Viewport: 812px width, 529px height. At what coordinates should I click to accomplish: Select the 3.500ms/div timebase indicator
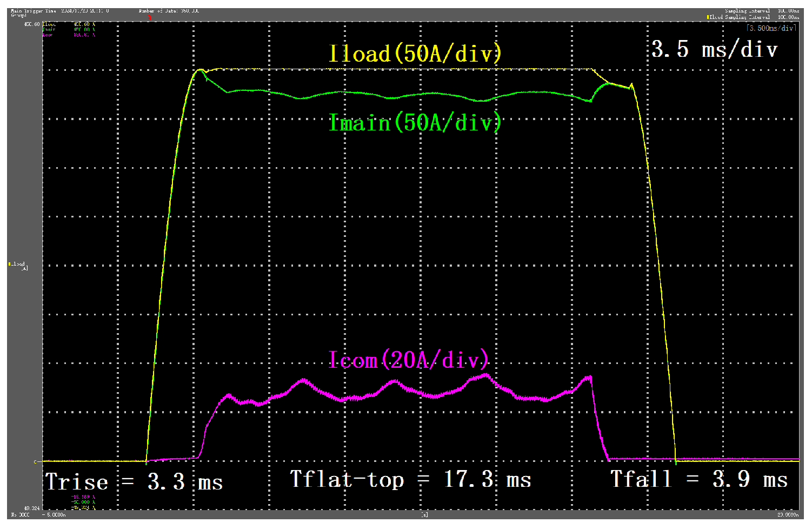pos(771,27)
